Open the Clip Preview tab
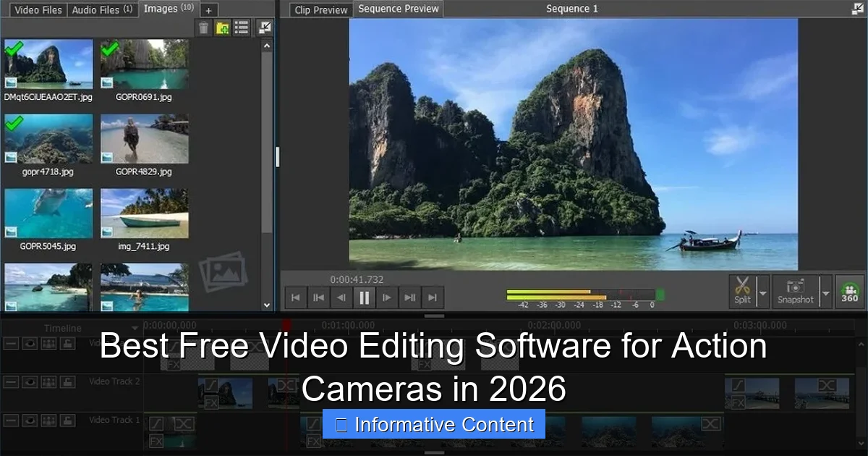Screen dimensions: 868x456 pos(320,9)
